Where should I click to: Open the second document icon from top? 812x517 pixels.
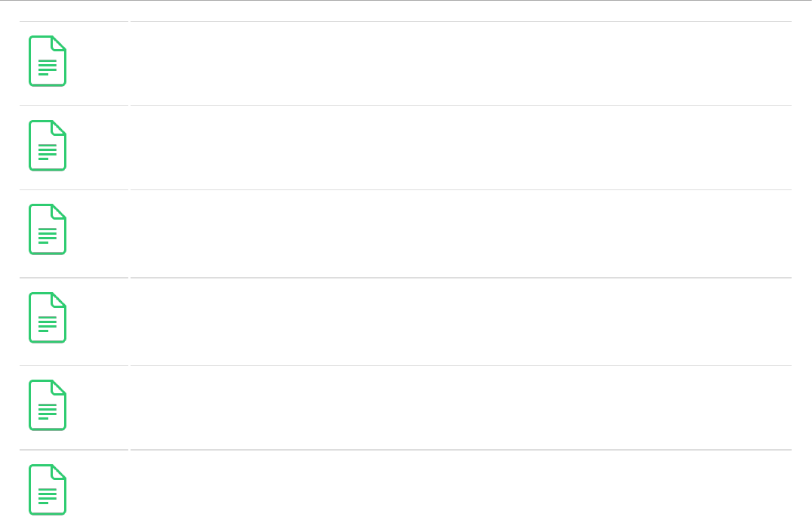(48, 146)
